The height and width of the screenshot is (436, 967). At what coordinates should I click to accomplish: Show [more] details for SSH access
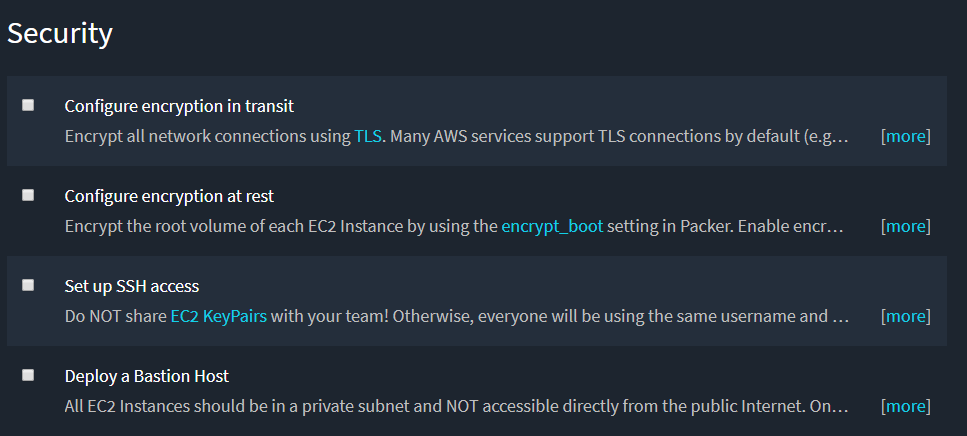pyautogui.click(x=905, y=316)
